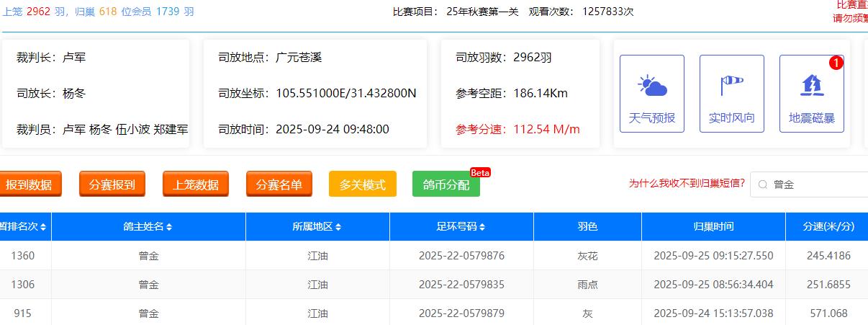Sort by 暂排名次 column arrows

coord(44,227)
